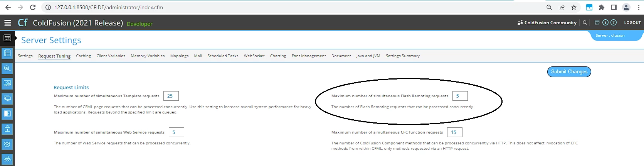
Task: View the Settings Summary tab
Action: click(403, 56)
